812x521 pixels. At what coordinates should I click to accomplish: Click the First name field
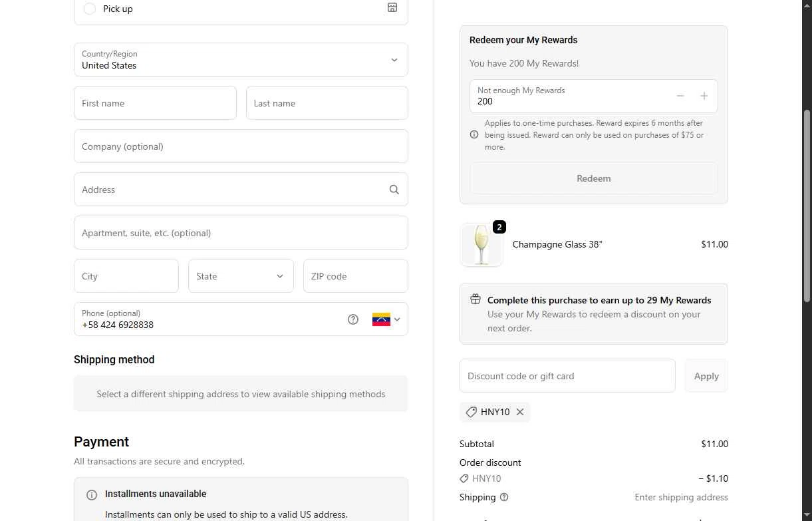155,103
